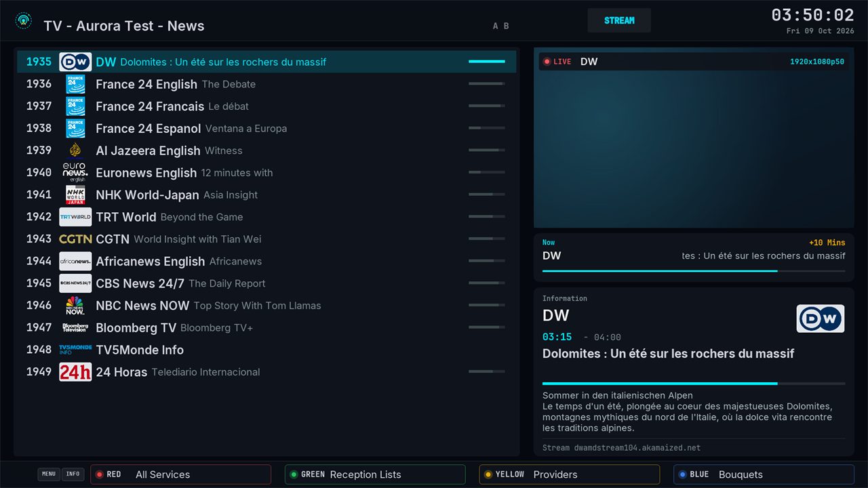The height and width of the screenshot is (488, 868).
Task: Click the Al Jazeera English logo icon
Action: (x=75, y=150)
